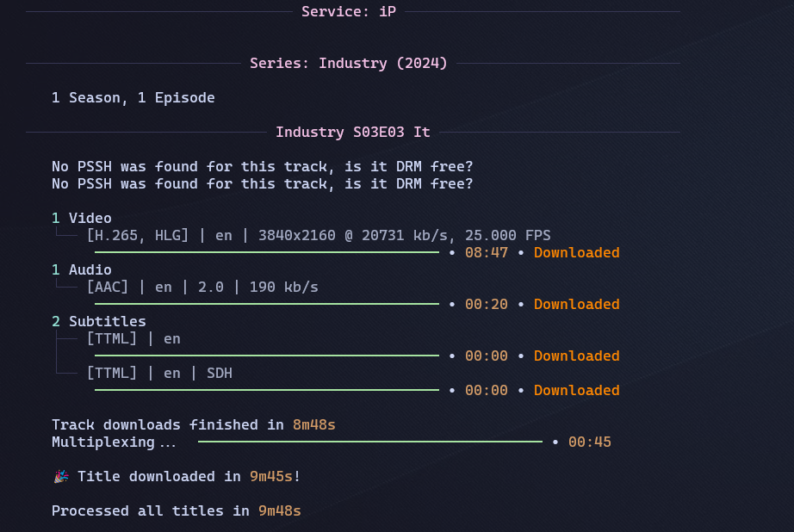
Task: Collapse the 2 Subtitles tree node
Action: [98, 321]
